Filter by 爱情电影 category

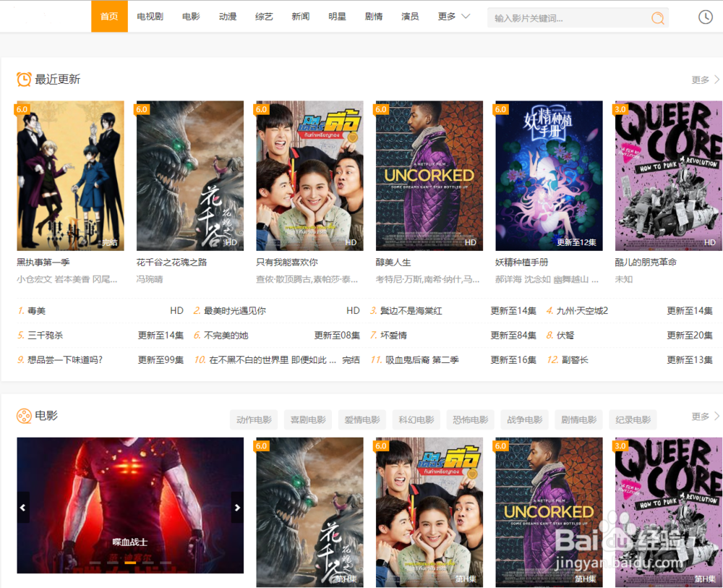click(362, 419)
